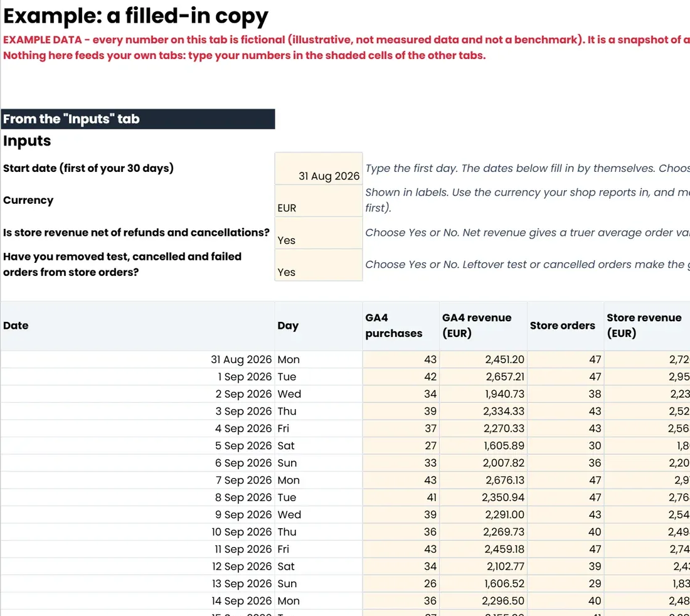The height and width of the screenshot is (616, 690).
Task: Click the 'Store orders' column header
Action: (565, 326)
